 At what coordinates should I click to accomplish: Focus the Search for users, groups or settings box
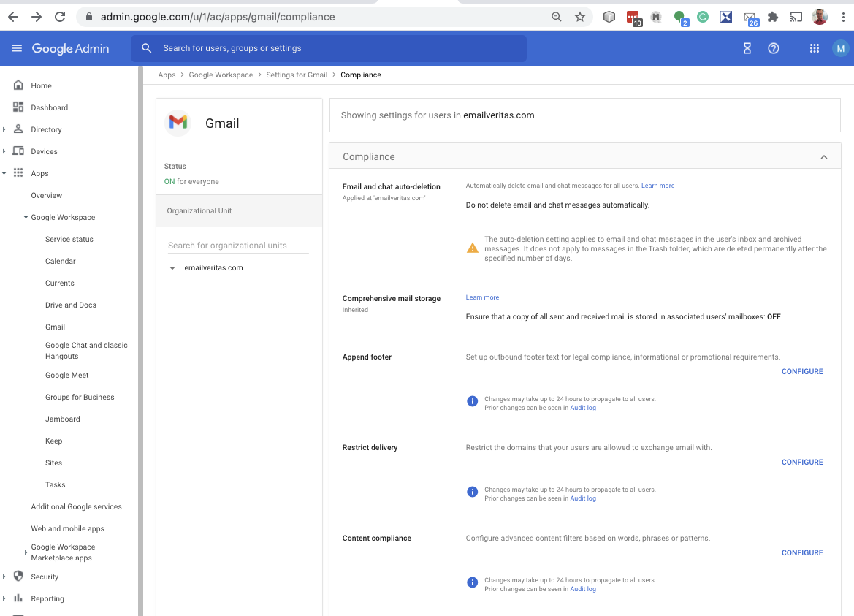[329, 48]
